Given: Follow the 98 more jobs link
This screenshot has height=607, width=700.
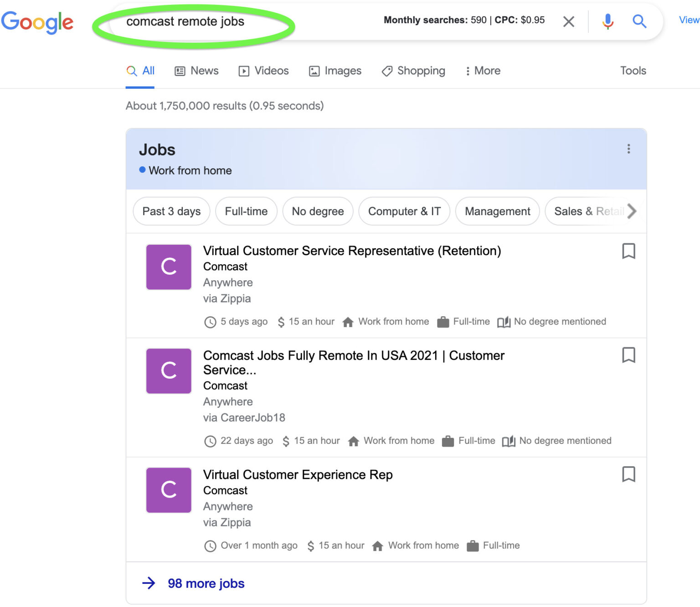Looking at the screenshot, I should pos(206,583).
